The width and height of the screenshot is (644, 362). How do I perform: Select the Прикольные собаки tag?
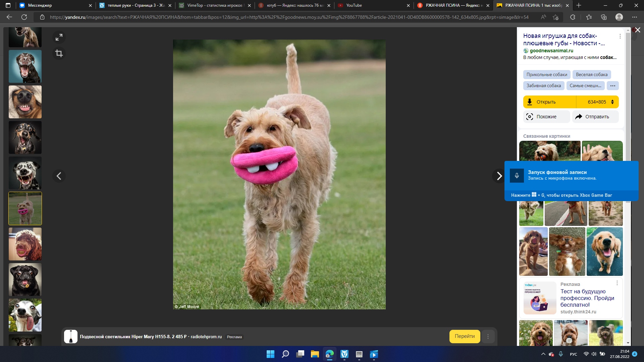(x=546, y=75)
